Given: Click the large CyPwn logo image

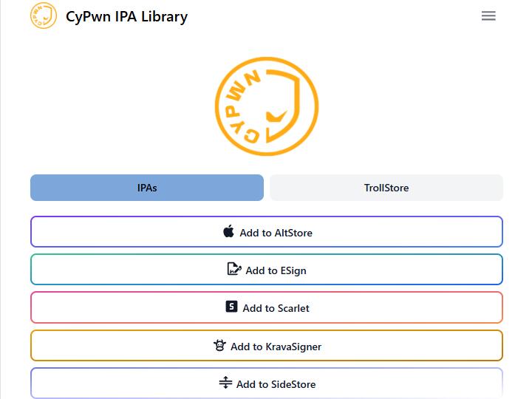Looking at the screenshot, I should coord(267,106).
